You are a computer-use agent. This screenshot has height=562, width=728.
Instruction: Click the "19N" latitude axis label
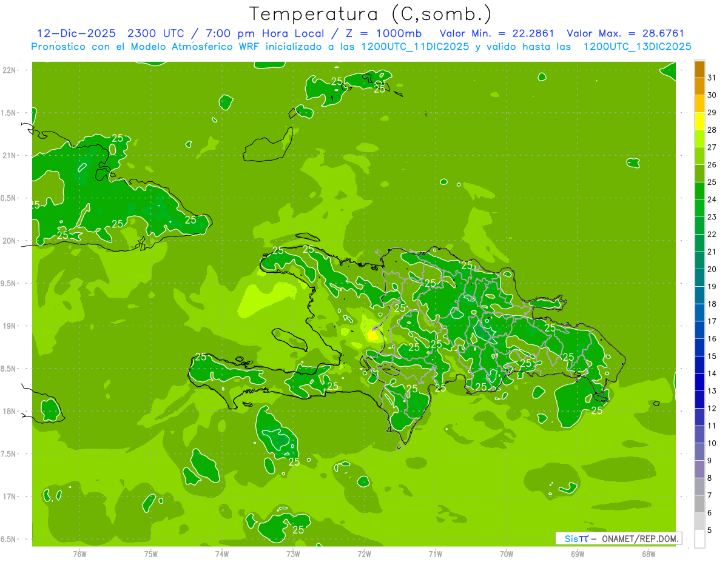10,326
